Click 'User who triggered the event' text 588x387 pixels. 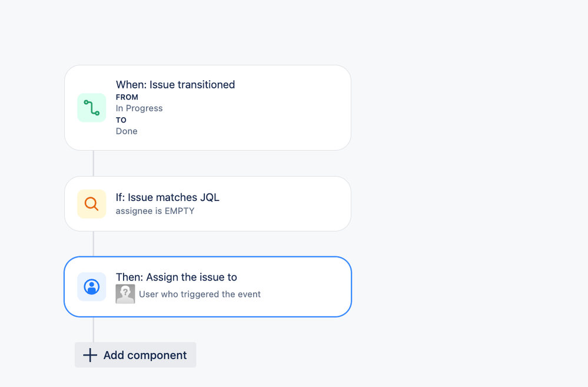pyautogui.click(x=200, y=295)
